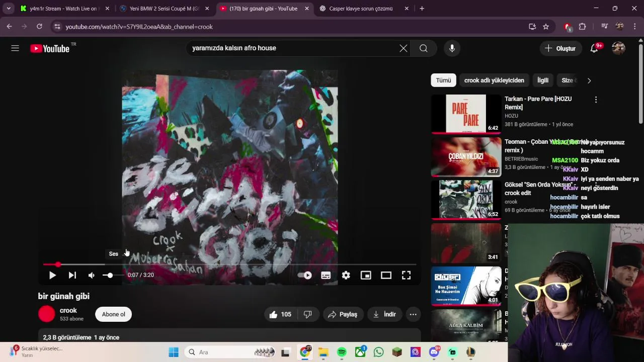Image resolution: width=644 pixels, height=362 pixels.
Task: Open the crook channel red avatar
Action: click(46, 314)
